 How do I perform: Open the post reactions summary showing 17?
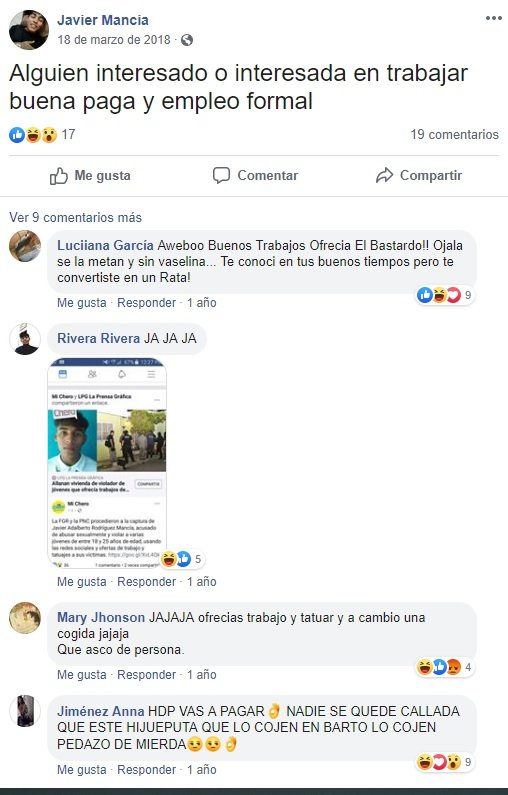pyautogui.click(x=42, y=134)
